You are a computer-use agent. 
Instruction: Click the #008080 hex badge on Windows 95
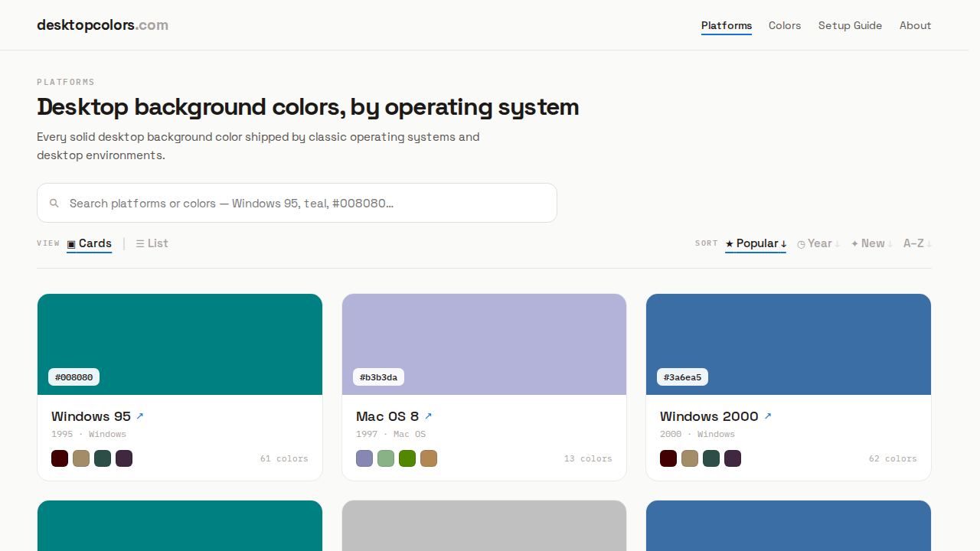(74, 377)
